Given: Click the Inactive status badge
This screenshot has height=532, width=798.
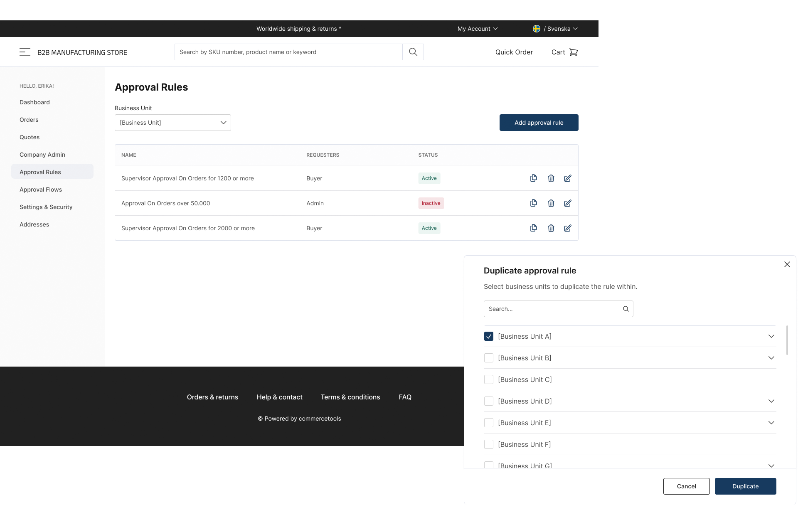Looking at the screenshot, I should click(x=431, y=203).
